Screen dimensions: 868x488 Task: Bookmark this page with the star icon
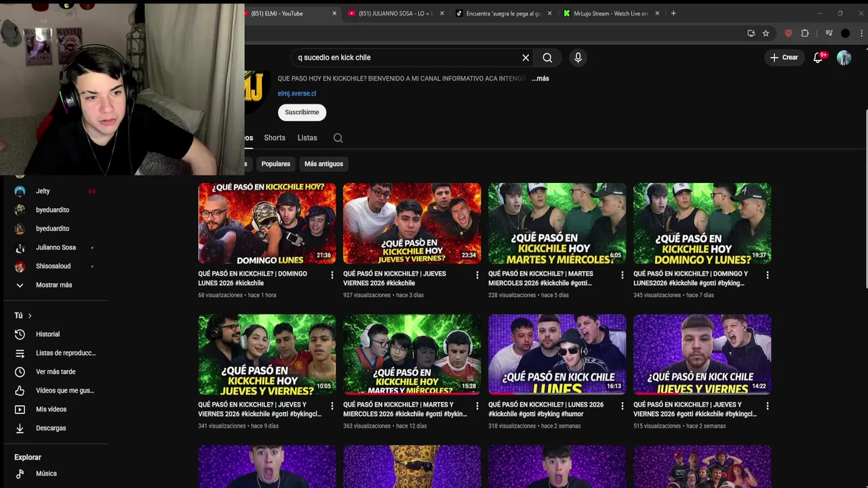click(766, 33)
